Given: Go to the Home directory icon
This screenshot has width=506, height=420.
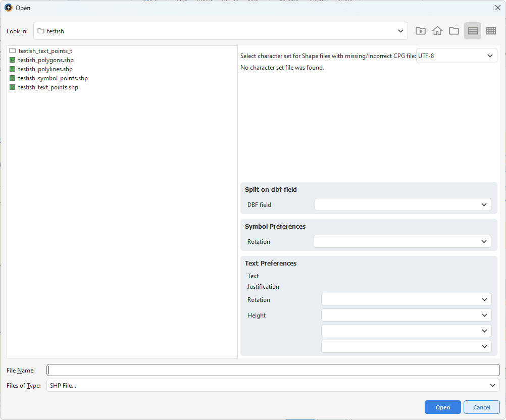Looking at the screenshot, I should point(437,31).
